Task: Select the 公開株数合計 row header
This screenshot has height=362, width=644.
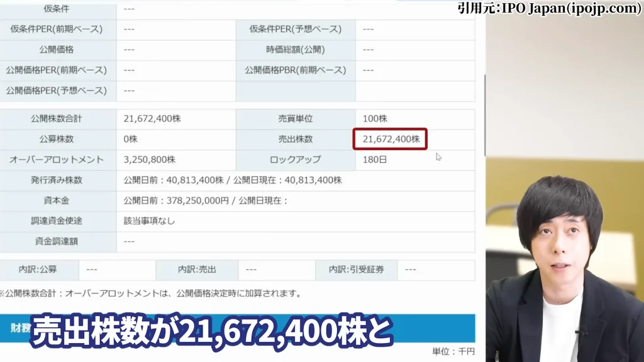Action: [57, 118]
